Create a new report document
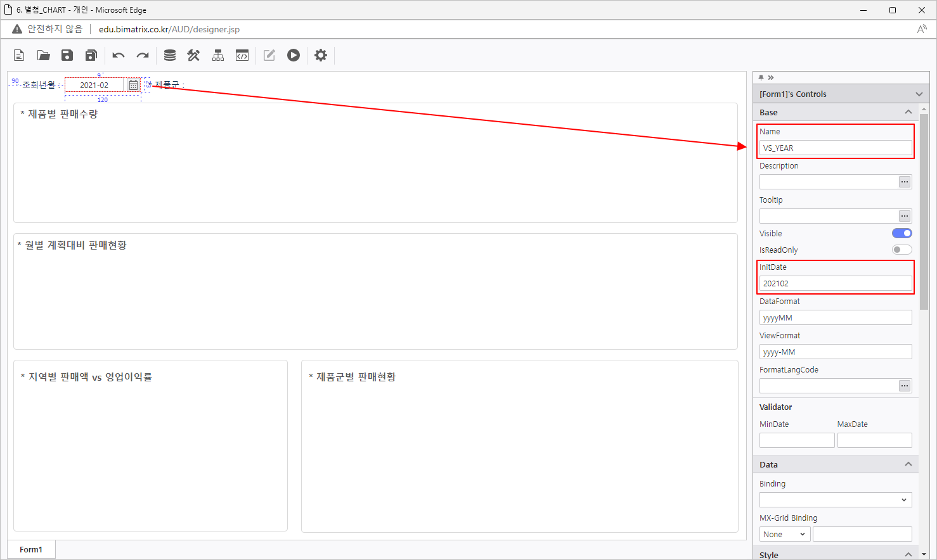 pyautogui.click(x=19, y=55)
